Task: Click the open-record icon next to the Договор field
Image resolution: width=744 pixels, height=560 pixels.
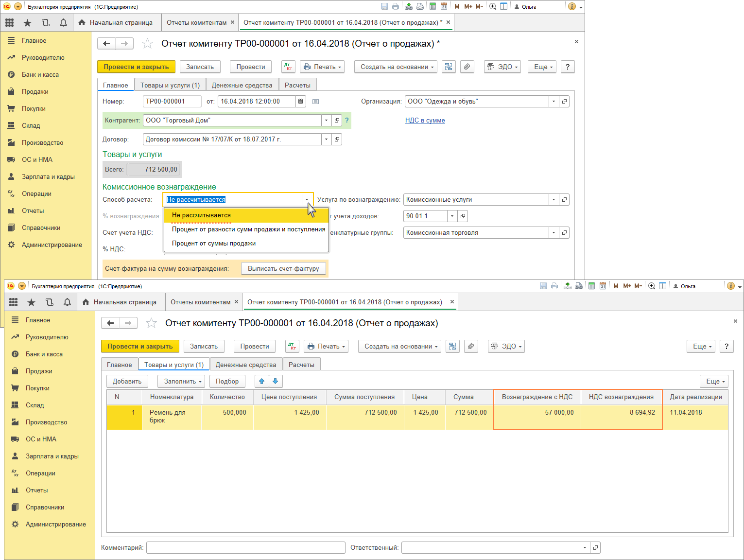Action: pyautogui.click(x=337, y=140)
